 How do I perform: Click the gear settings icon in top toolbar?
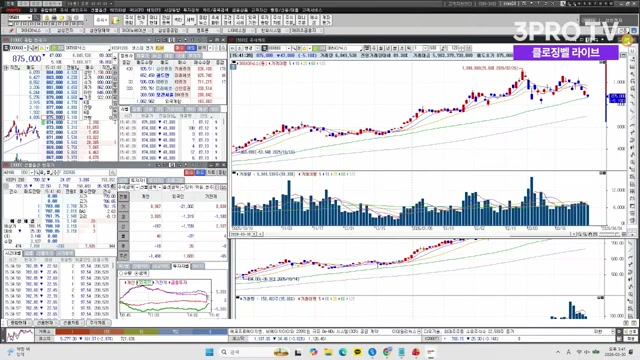(x=77, y=18)
